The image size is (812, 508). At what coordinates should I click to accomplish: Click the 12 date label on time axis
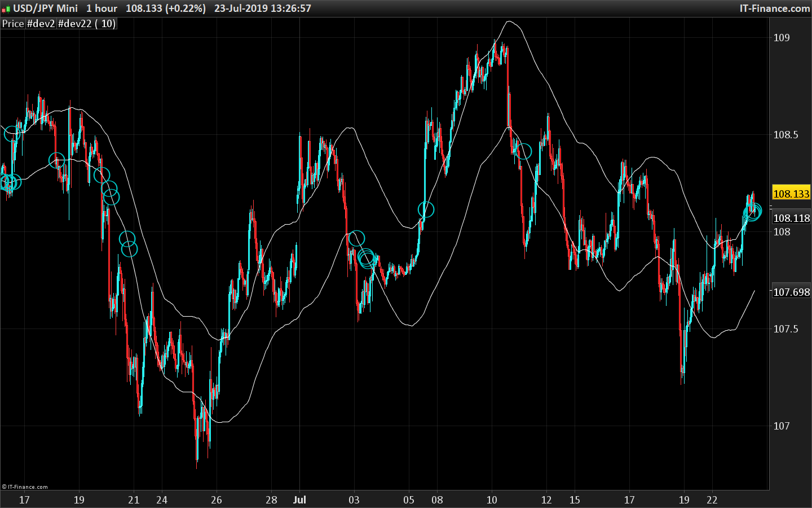(546, 500)
